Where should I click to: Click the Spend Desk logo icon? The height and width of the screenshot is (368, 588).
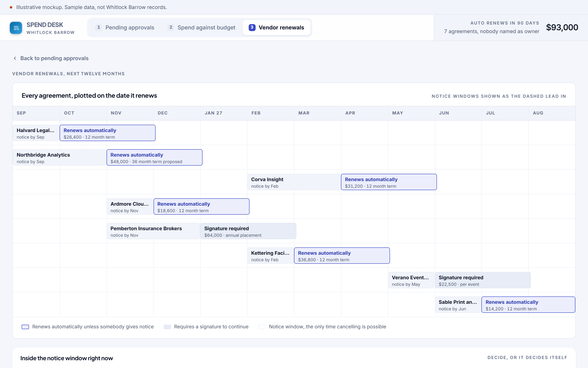16,28
